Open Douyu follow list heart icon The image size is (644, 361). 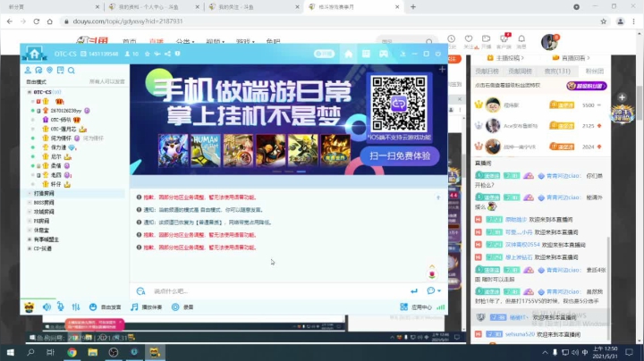pyautogui.click(x=469, y=38)
